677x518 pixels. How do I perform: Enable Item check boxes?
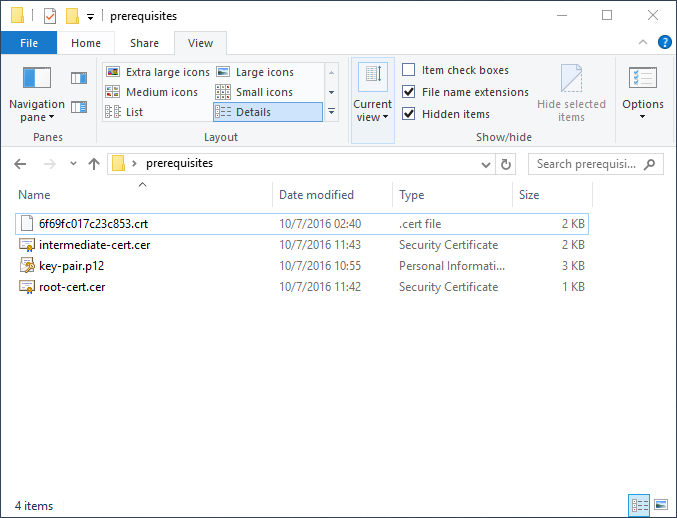point(409,70)
